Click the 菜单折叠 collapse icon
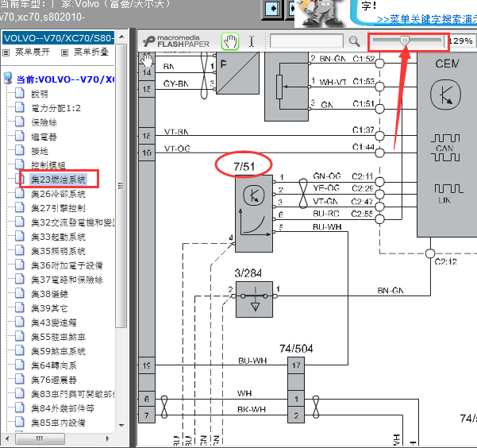The height and width of the screenshot is (448, 477). click(64, 52)
